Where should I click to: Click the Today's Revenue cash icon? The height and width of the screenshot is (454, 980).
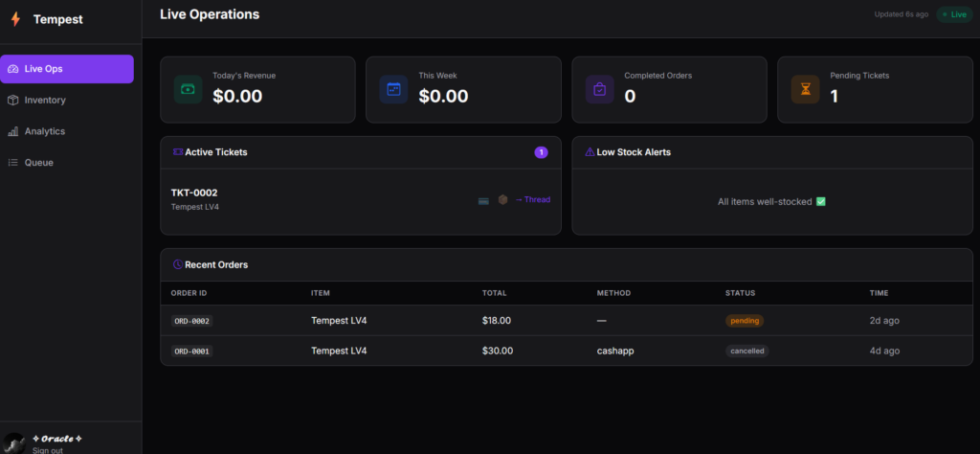[x=189, y=89]
